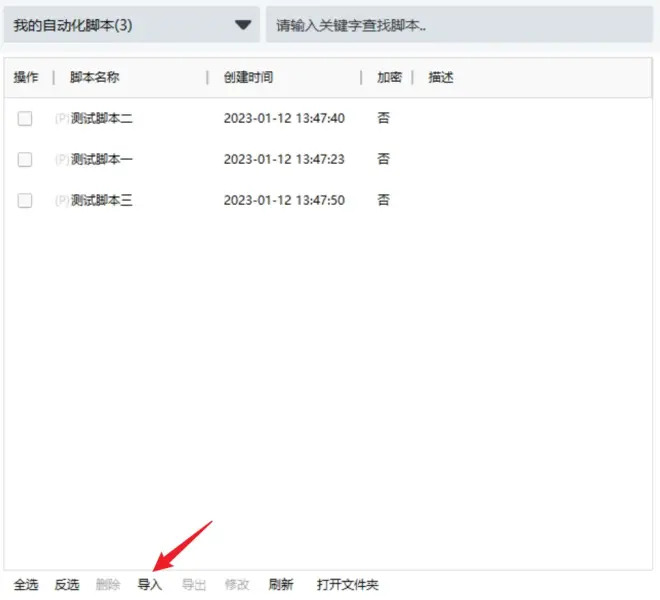
Task: Click the script keyword search field
Action: coord(459,25)
